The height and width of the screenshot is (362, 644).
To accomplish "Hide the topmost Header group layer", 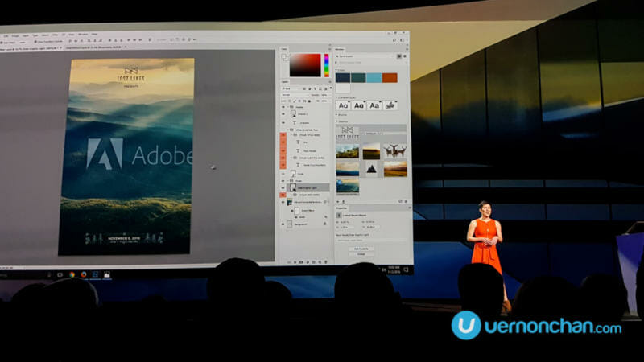I will pos(283,107).
